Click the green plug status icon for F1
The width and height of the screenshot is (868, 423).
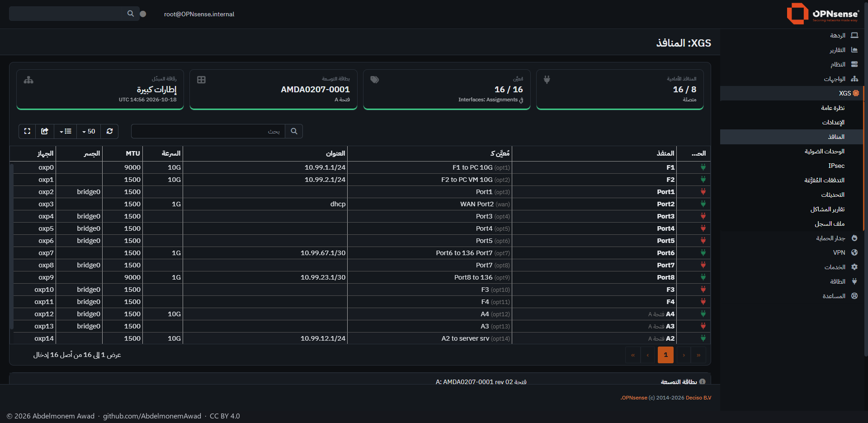[703, 167]
